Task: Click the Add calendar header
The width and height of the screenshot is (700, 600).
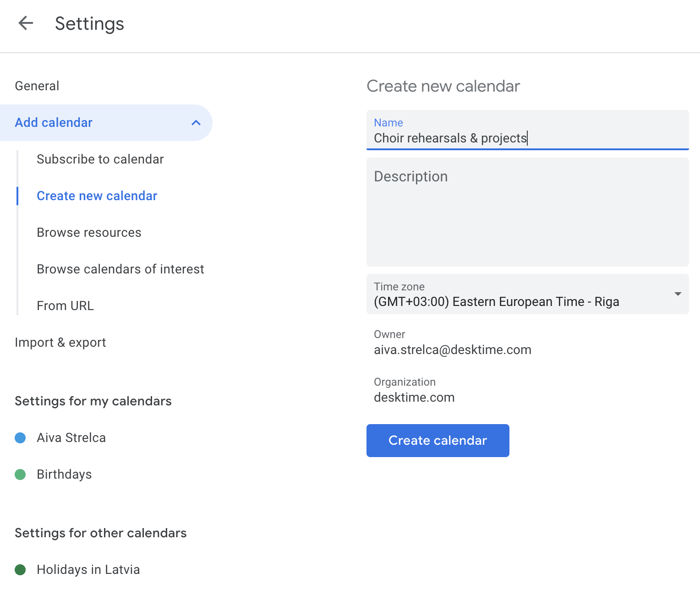Action: 54,123
